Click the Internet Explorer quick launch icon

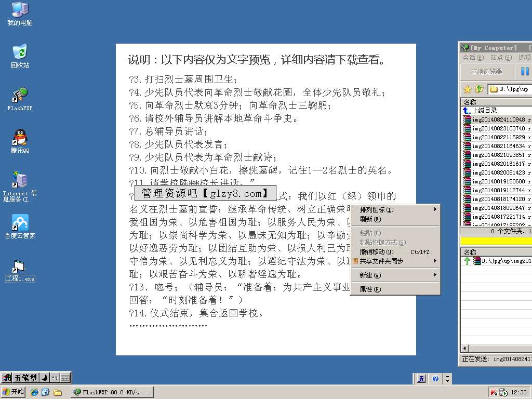coord(34,392)
